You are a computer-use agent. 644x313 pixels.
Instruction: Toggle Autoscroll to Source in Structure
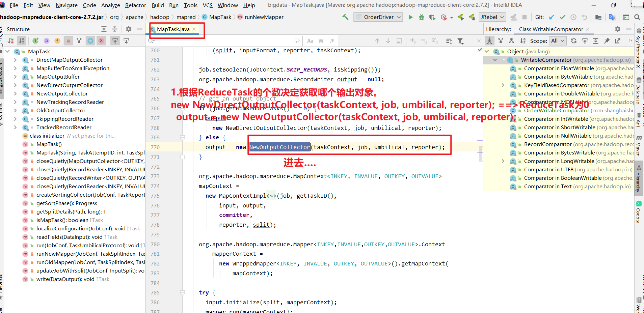coord(115,41)
